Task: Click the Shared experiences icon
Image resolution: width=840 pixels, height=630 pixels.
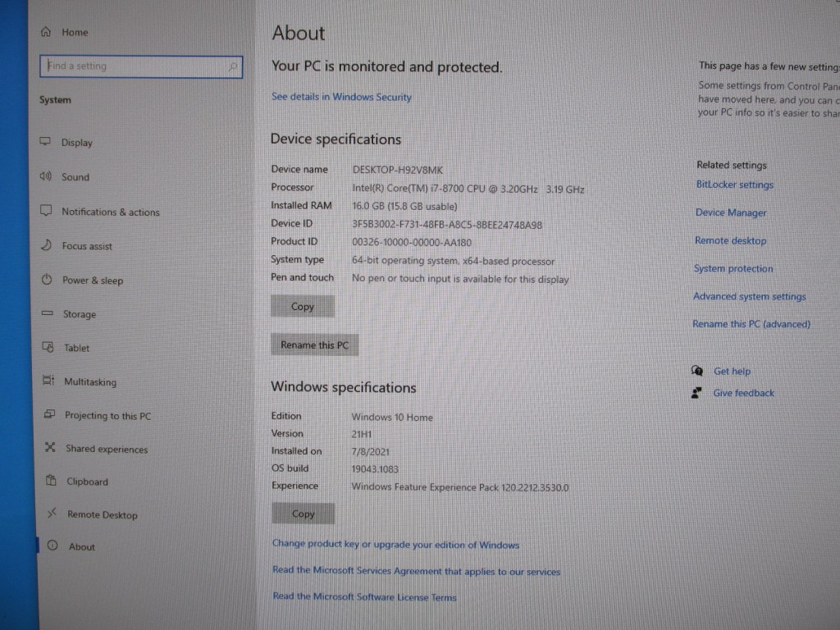Action: point(50,447)
